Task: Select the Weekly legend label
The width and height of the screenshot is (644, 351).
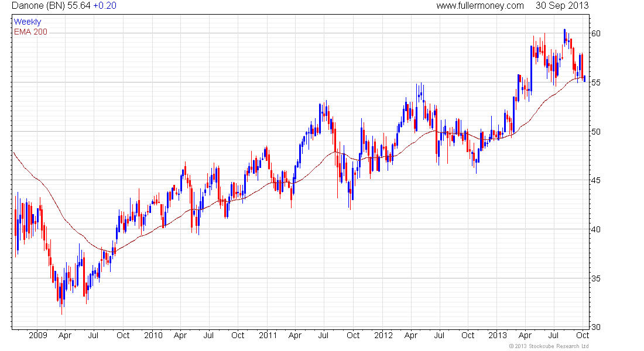Action: tap(28, 22)
